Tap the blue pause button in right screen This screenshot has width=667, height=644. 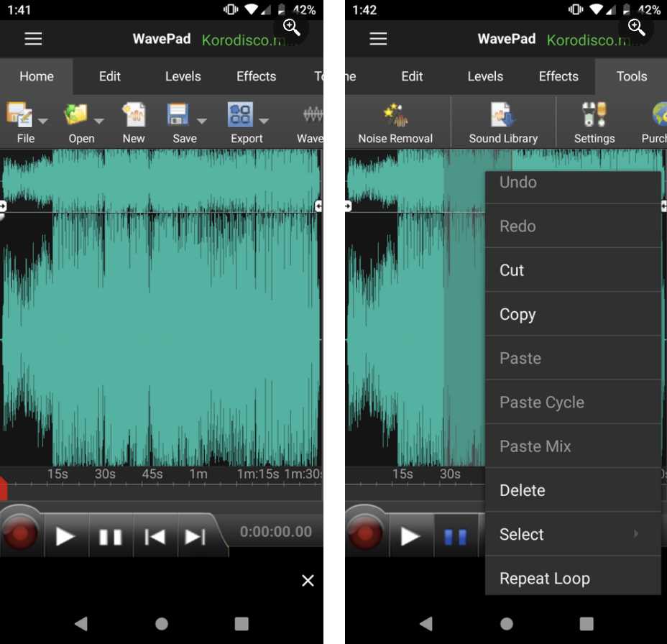tap(455, 537)
